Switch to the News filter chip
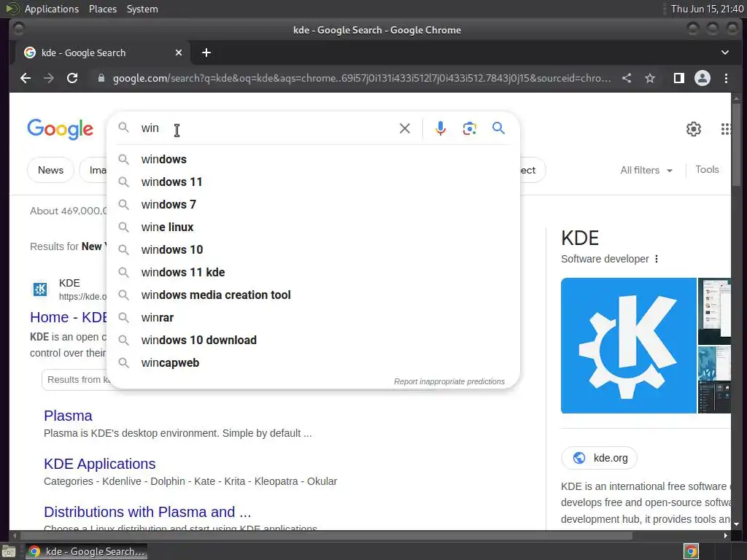Viewport: 747px width, 560px height. [x=50, y=170]
